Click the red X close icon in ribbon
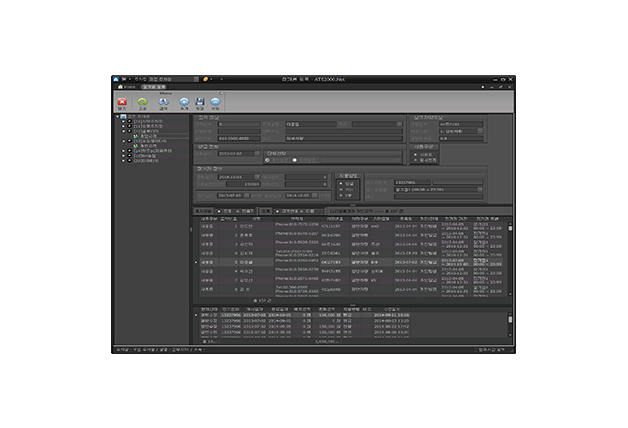628x428 pixels. pos(122,102)
